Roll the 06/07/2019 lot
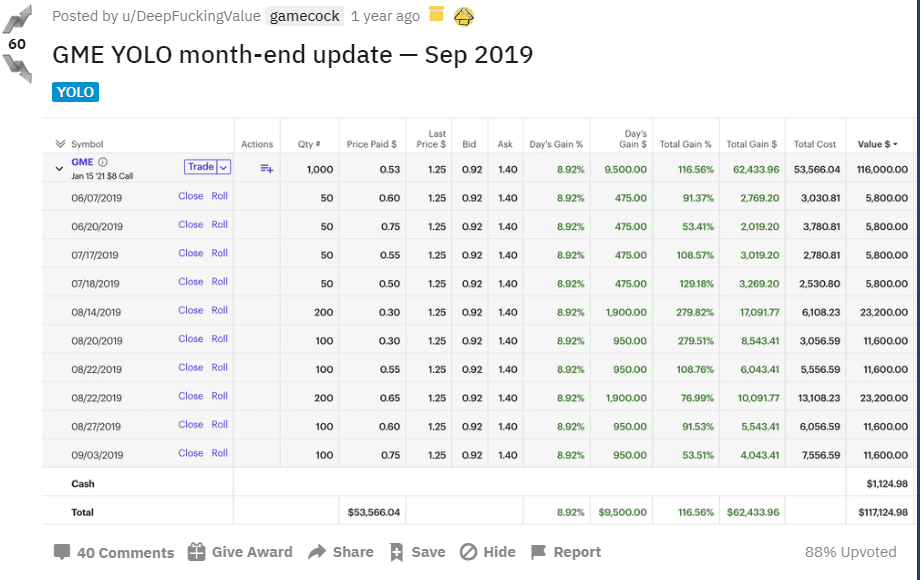 pyautogui.click(x=219, y=196)
